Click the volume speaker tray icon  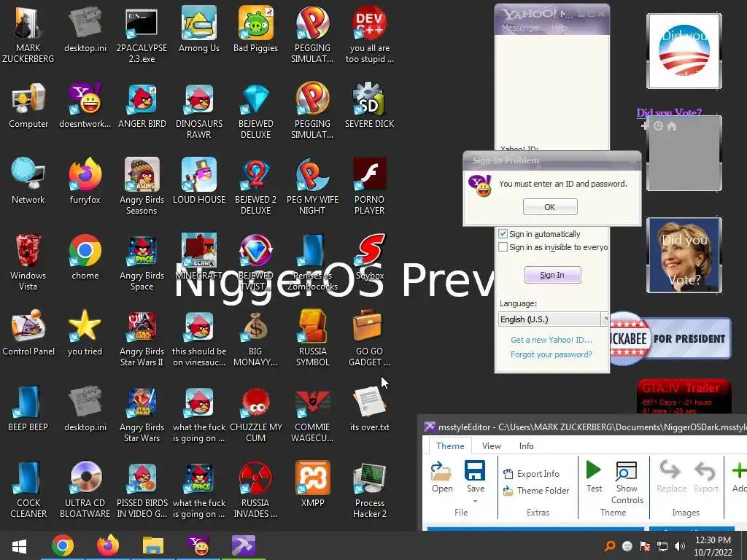click(x=680, y=546)
